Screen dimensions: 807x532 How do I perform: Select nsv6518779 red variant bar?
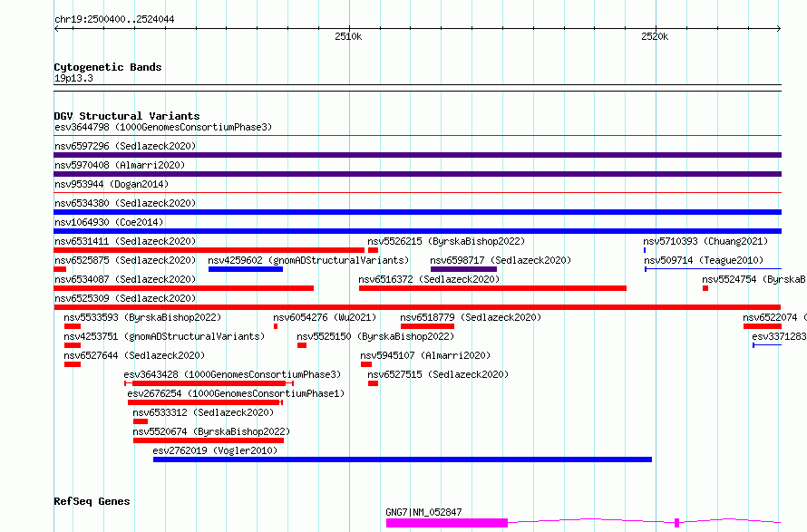coord(427,326)
